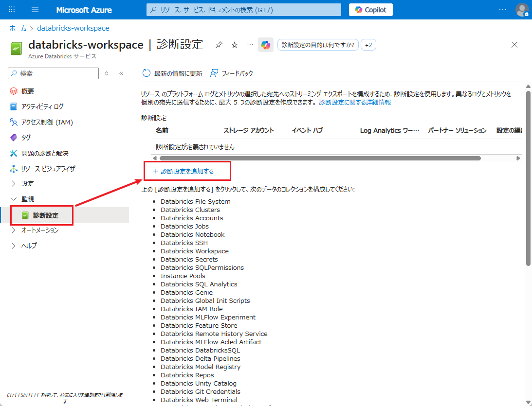532x406 pixels.
Task: Click the top search box for resources
Action: 243,10
